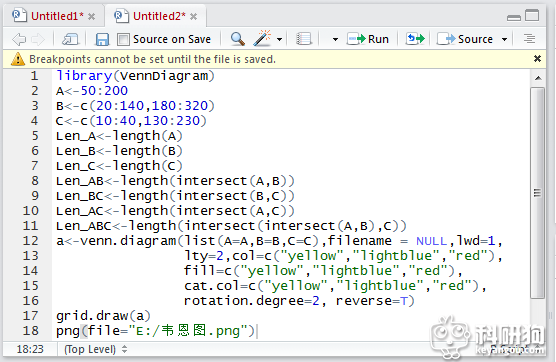Click the fill=c("yellow",...) line
Screen dimensions: 556x362
point(323,271)
